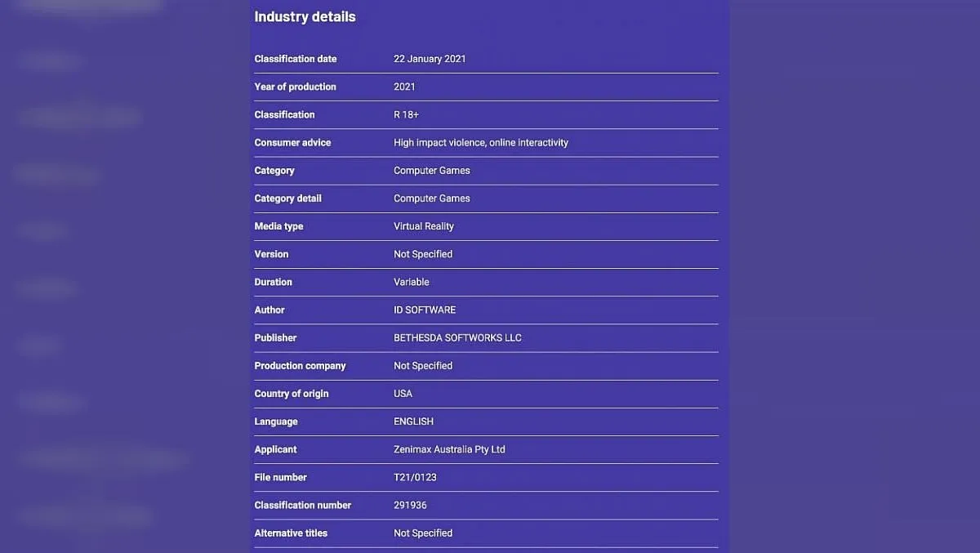
Task: Select the Zenimax Australia Pty Ltd applicant
Action: pos(449,449)
